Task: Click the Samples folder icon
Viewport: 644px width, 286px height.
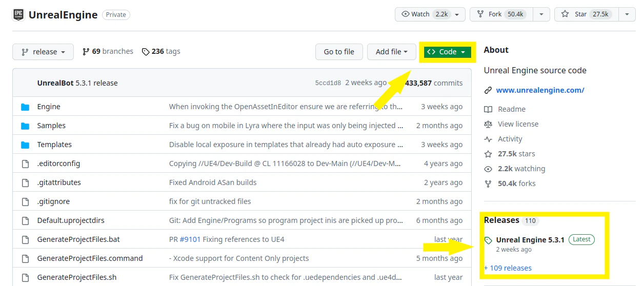Action: click(25, 126)
